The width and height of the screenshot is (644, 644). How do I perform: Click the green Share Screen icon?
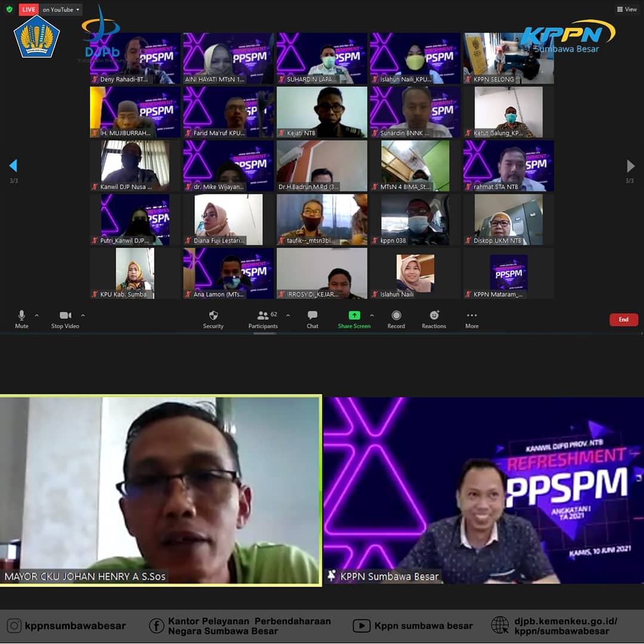(354, 316)
